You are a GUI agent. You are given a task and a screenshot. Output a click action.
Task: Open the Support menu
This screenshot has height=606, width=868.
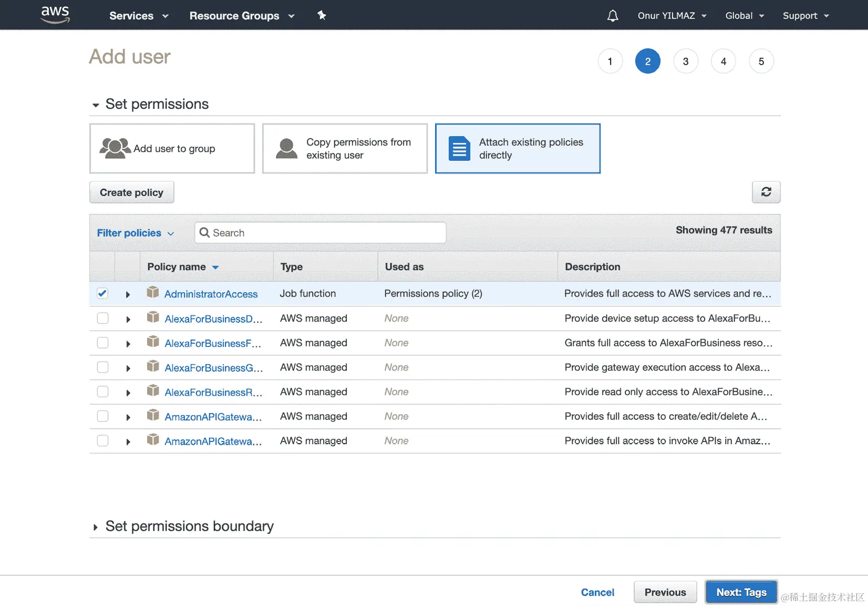pyautogui.click(x=806, y=16)
